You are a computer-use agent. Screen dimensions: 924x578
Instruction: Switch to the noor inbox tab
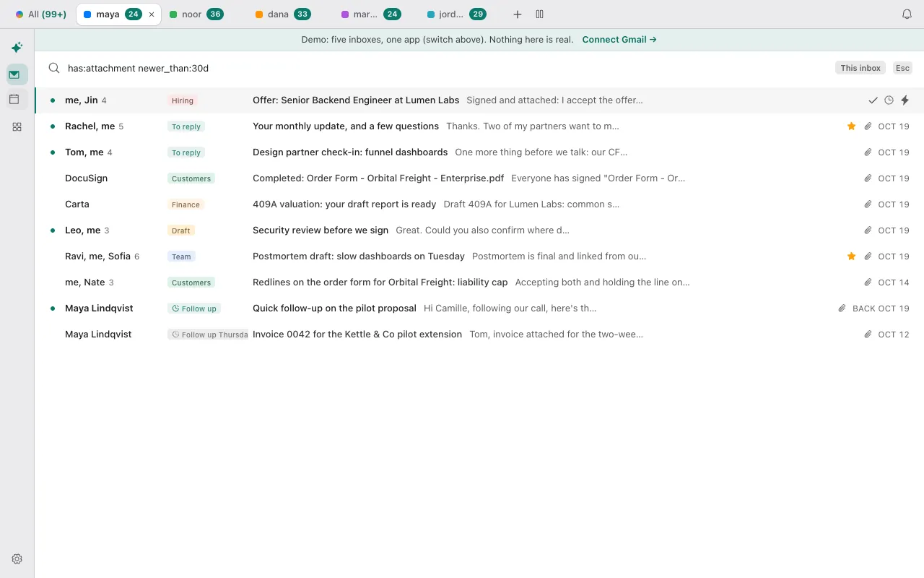coord(196,14)
